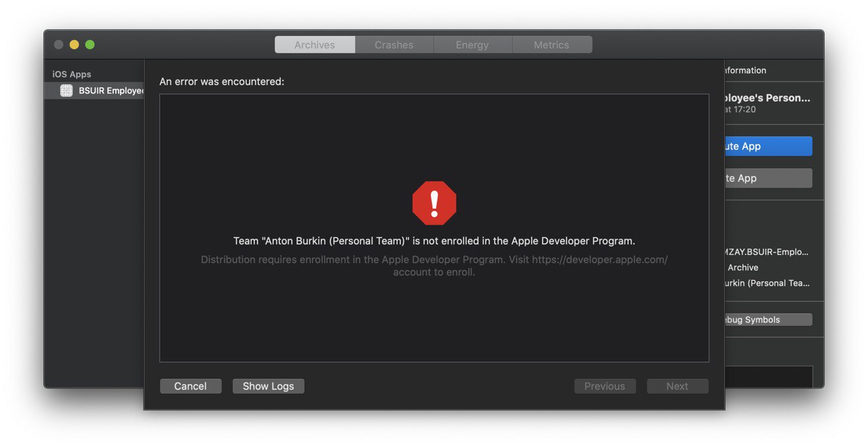868x446 pixels.
Task: Click the green zoom window button
Action: coord(90,45)
